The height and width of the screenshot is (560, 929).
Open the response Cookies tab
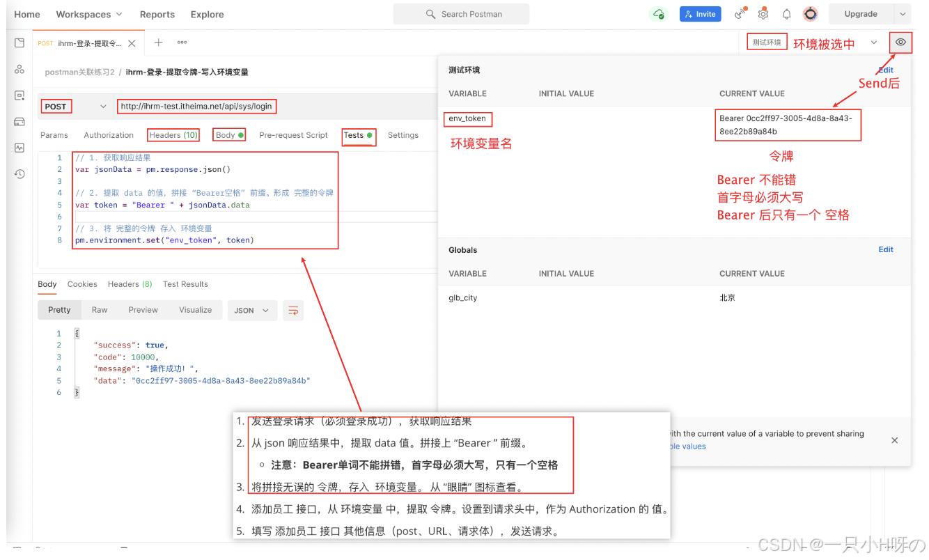(x=82, y=284)
